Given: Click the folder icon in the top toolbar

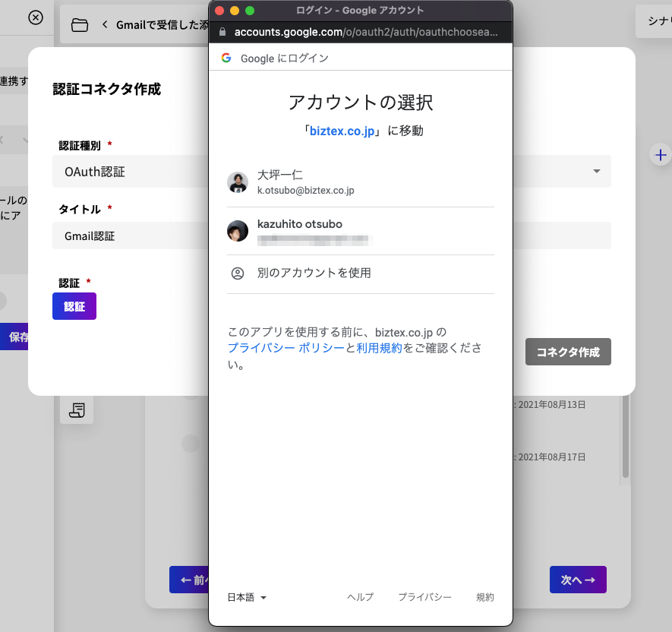Looking at the screenshot, I should point(80,24).
